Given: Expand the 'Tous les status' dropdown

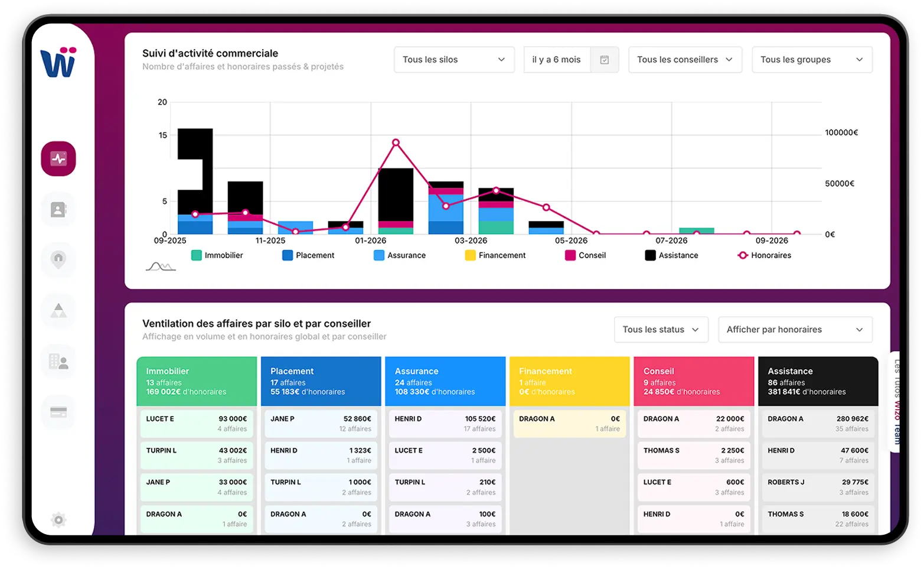Looking at the screenshot, I should tap(661, 330).
